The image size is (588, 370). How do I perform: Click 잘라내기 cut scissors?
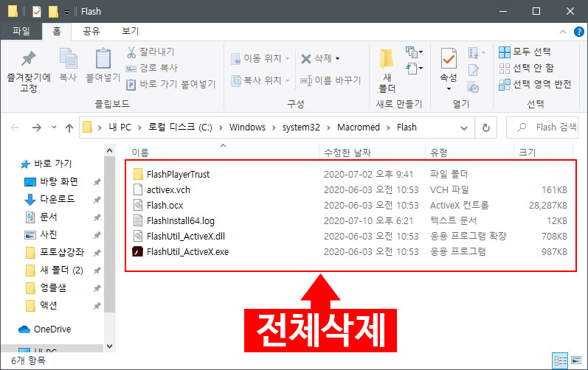[x=151, y=52]
